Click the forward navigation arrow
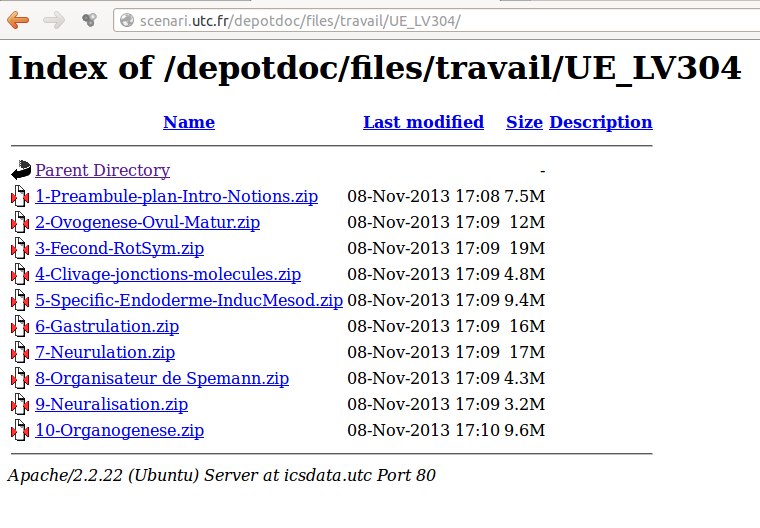The width and height of the screenshot is (760, 528). [53, 20]
